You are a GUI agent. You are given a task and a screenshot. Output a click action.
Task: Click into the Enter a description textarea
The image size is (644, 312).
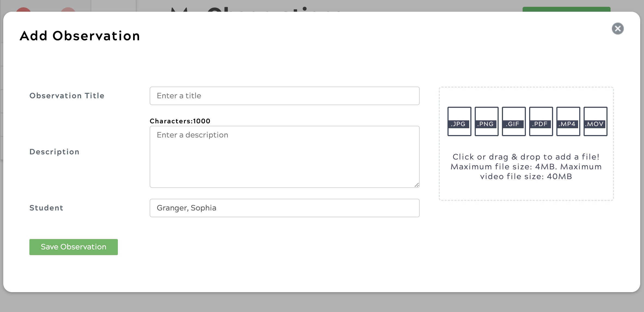tap(284, 157)
